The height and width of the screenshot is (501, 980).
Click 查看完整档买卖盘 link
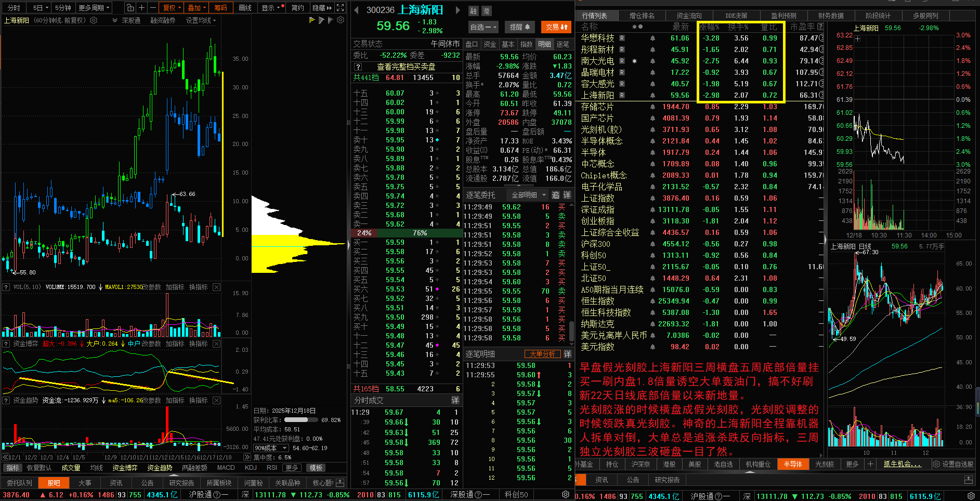pyautogui.click(x=406, y=67)
